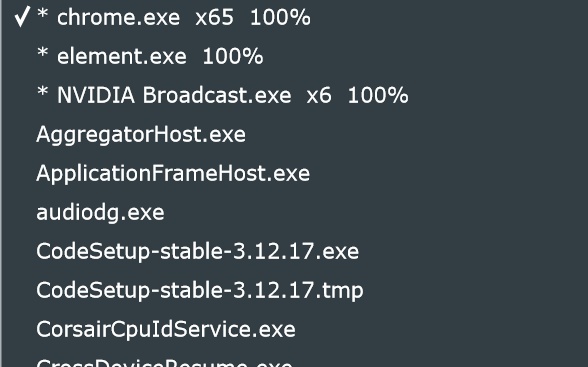
Task: Click the asterisk before element.exe
Action: [43, 52]
